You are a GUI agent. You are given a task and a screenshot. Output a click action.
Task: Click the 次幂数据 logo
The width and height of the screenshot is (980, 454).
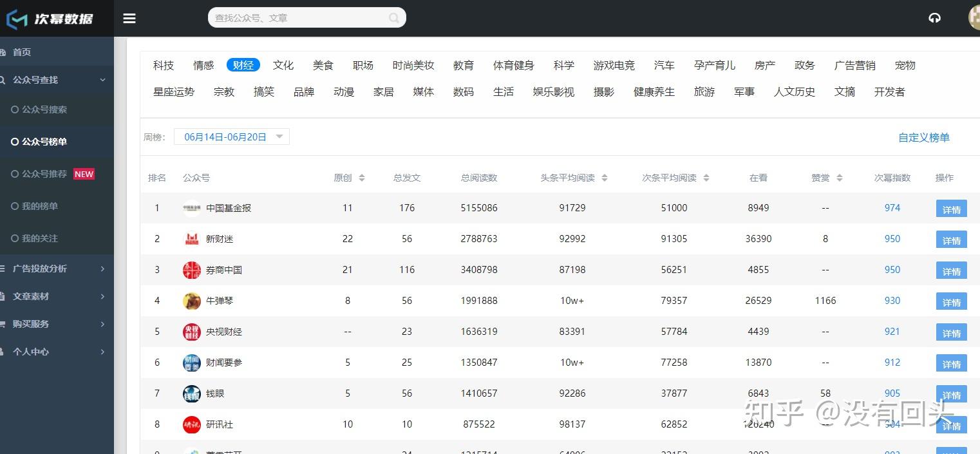pos(50,18)
